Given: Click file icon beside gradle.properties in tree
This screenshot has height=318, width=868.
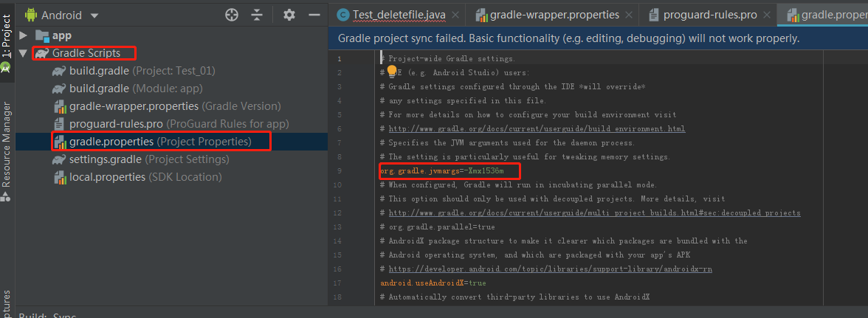Looking at the screenshot, I should [60, 142].
